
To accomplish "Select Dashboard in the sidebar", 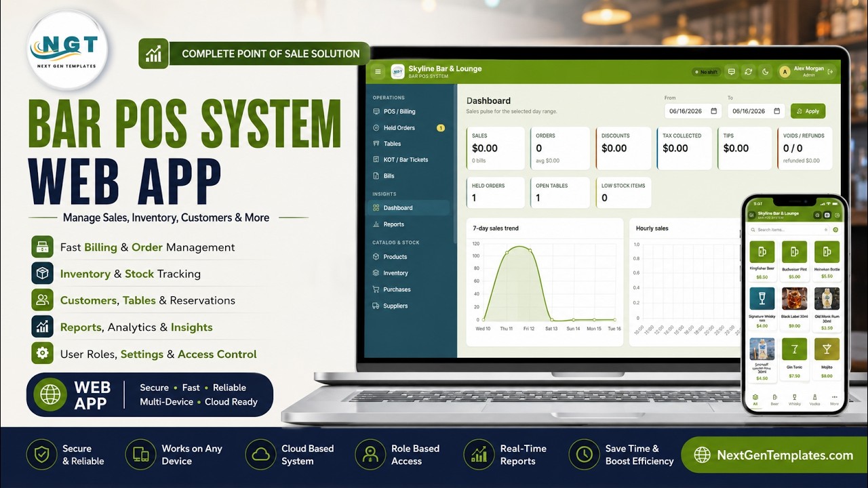I will [x=410, y=208].
